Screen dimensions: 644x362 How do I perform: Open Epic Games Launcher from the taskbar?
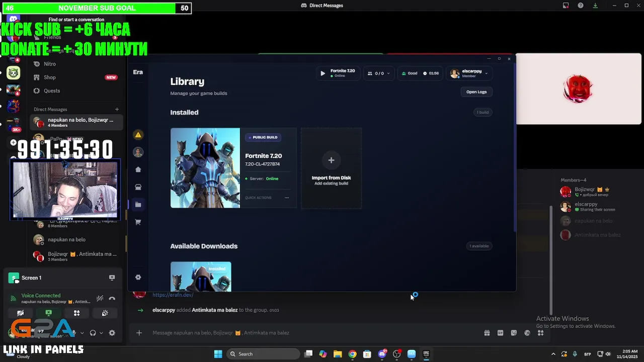click(426, 354)
